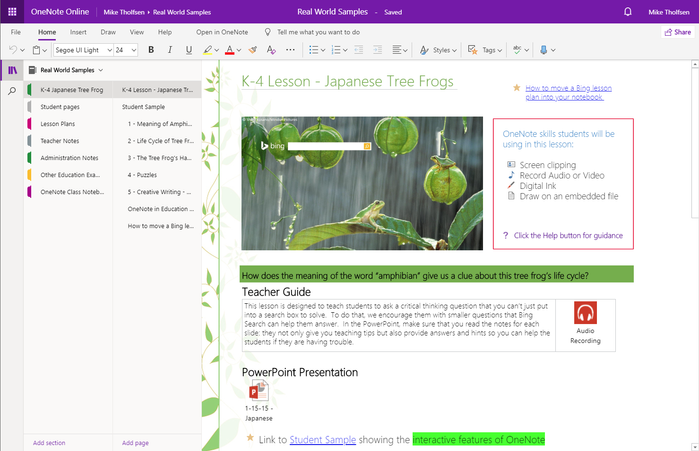Expand the numbering library arrow
This screenshot has width=699, height=451.
(345, 50)
